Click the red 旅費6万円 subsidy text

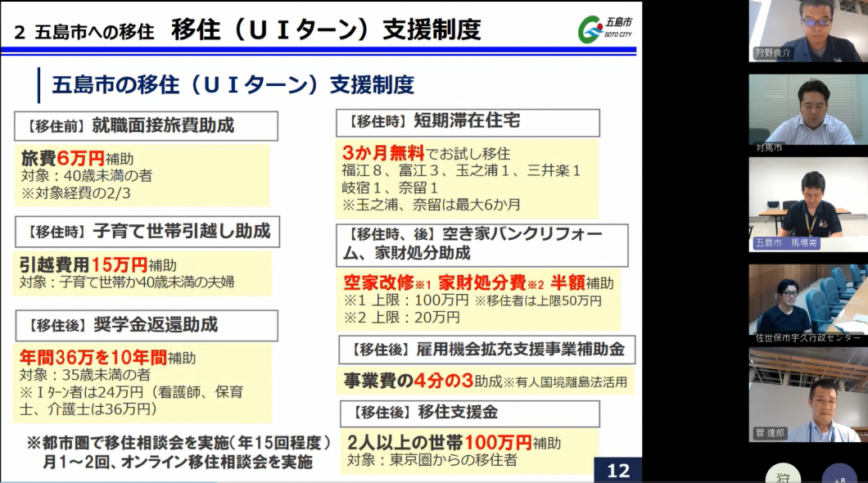(63, 159)
